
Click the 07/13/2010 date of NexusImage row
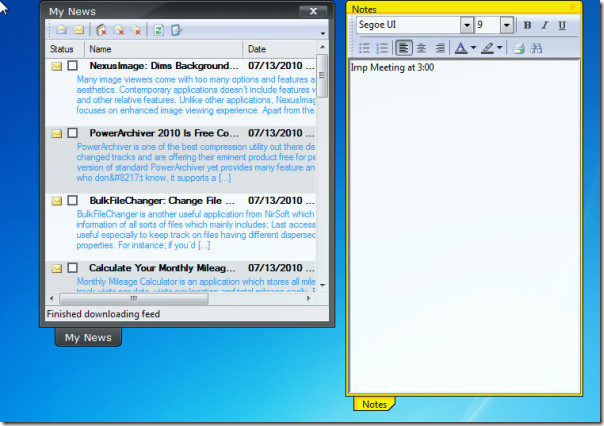point(275,66)
